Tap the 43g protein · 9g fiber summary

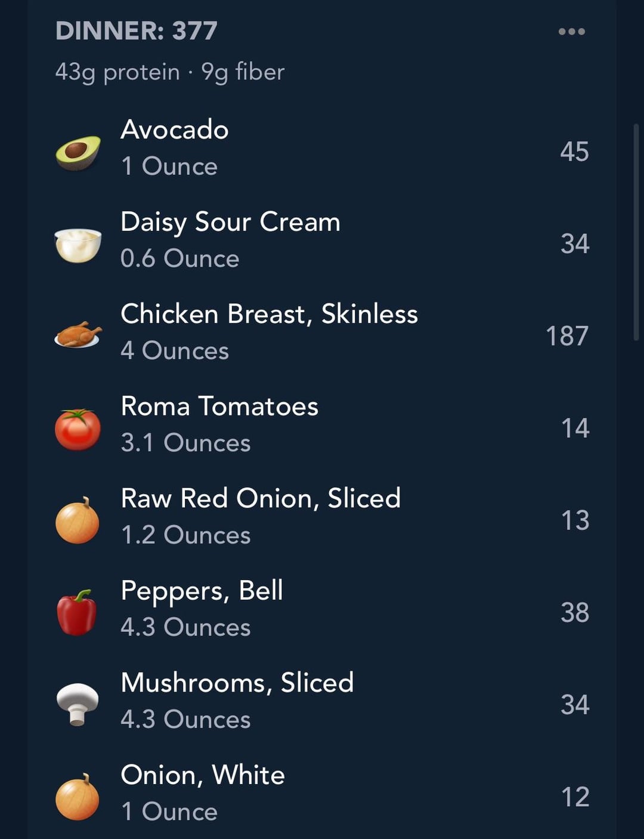click(170, 72)
